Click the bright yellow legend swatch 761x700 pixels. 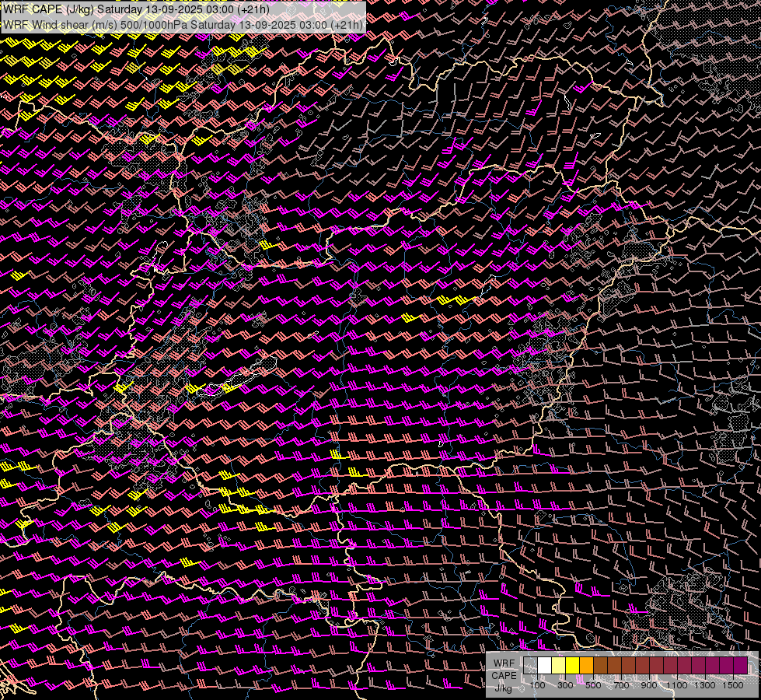[573, 665]
